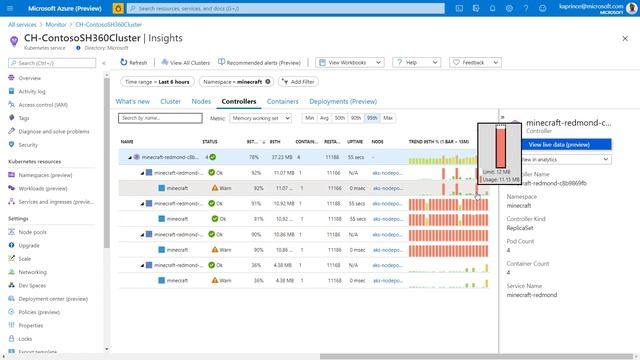The image size is (640, 360).
Task: Open Networking settings
Action: click(x=32, y=272)
